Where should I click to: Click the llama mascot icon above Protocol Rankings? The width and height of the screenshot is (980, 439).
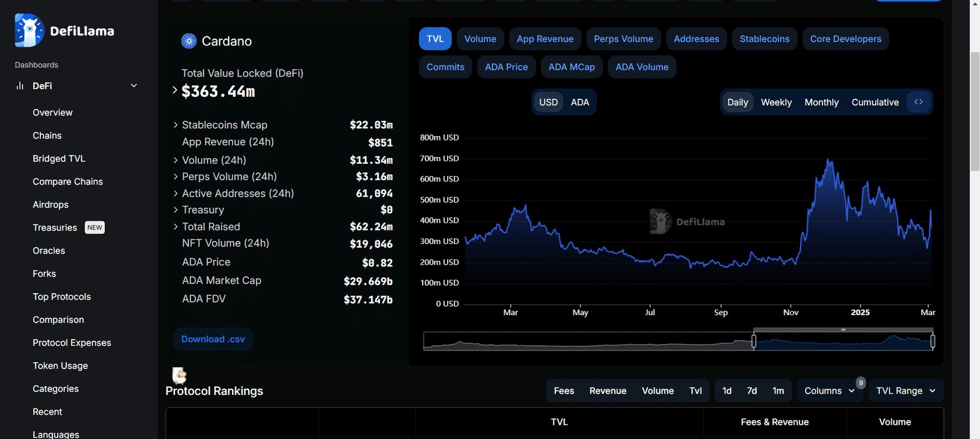[x=179, y=375]
